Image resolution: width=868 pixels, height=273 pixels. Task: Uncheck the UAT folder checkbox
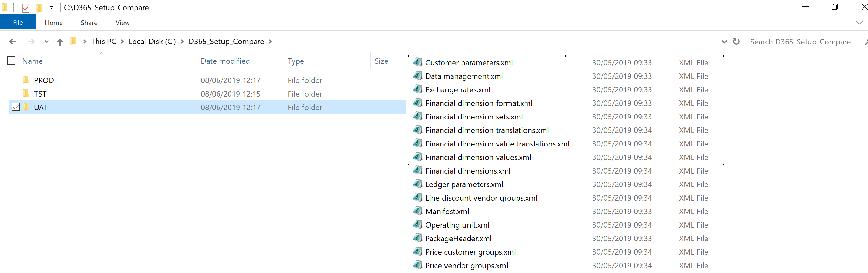point(16,107)
